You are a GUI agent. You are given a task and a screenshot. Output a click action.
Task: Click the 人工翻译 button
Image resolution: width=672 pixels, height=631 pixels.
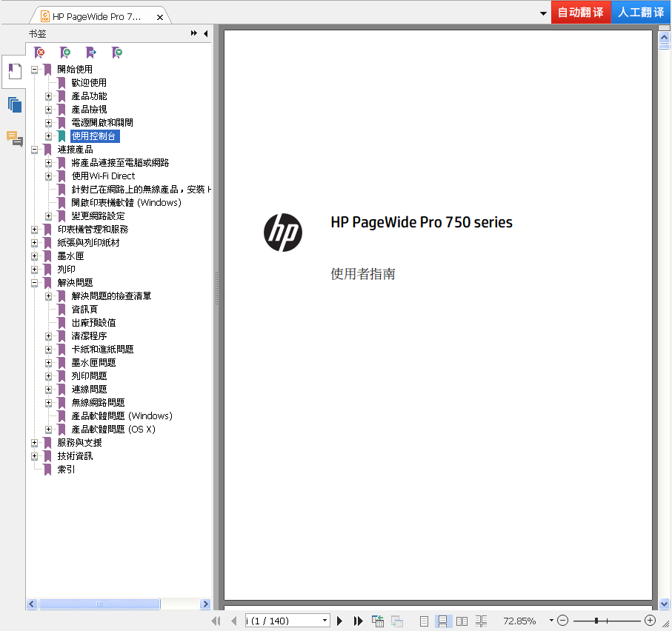click(x=641, y=12)
